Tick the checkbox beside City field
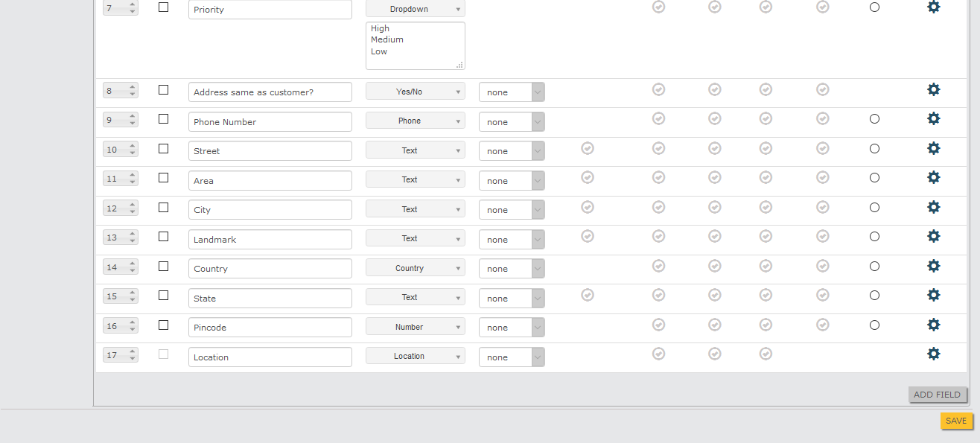980x443 pixels. pyautogui.click(x=164, y=208)
